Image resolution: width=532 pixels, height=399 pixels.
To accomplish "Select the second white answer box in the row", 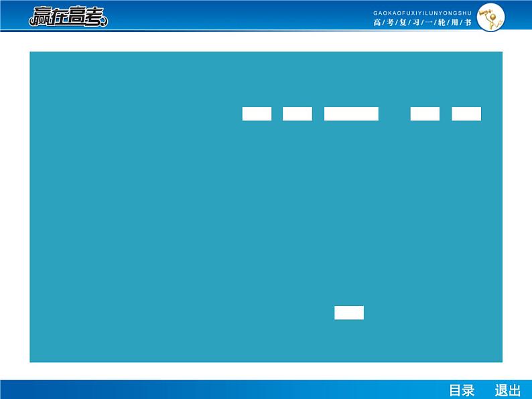I will coord(297,114).
